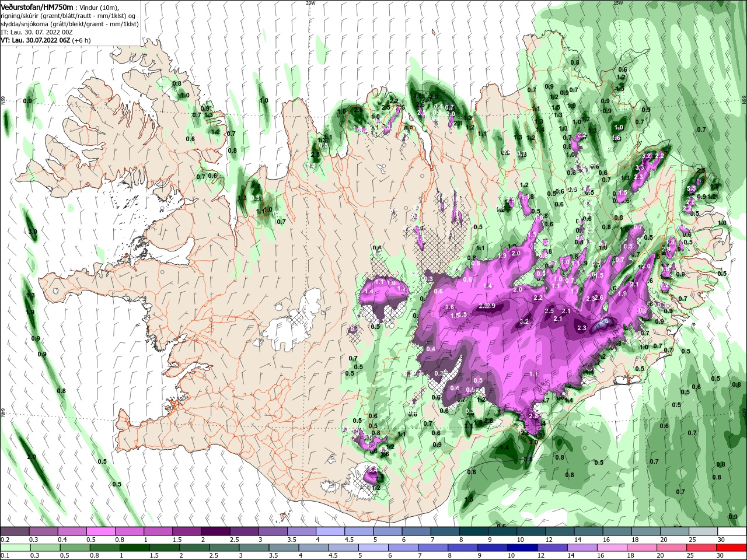Click the "IT: Lau. 30. 07. 2022 00Z" line
Screen dimensions: 747x560
[x=36, y=32]
